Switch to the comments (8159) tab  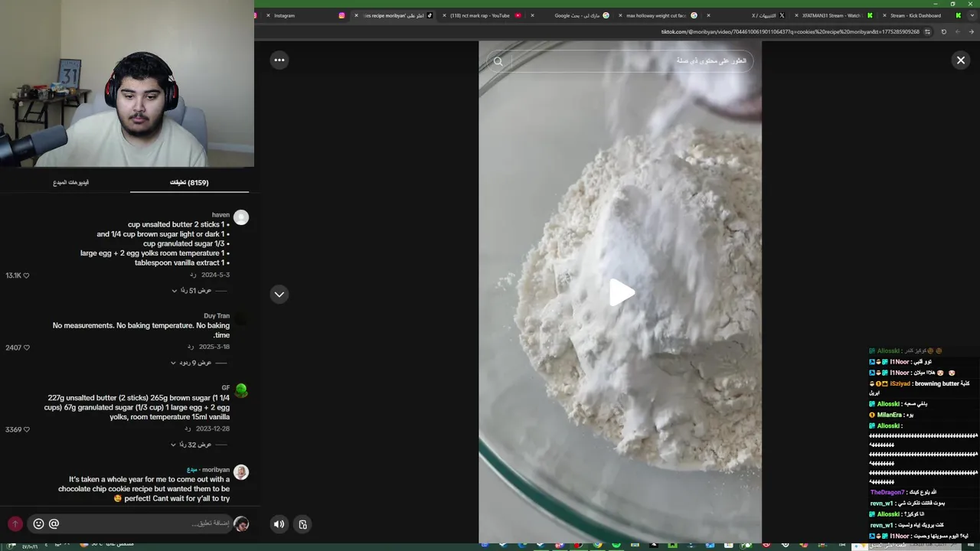[189, 183]
